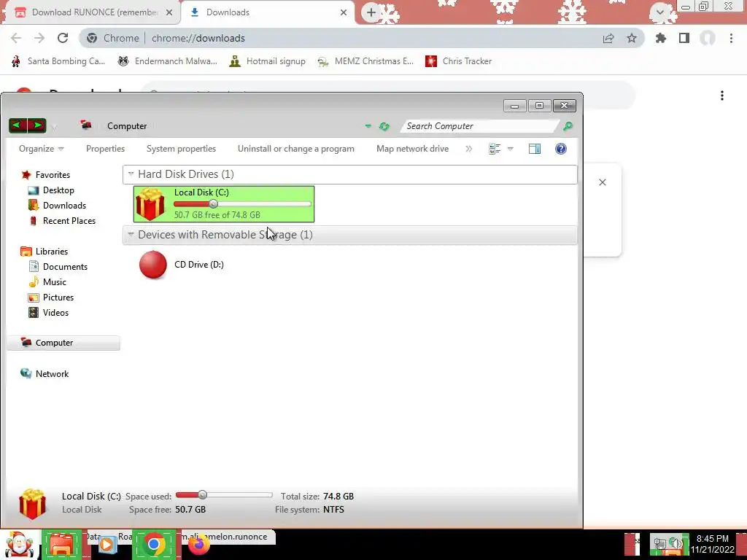The image size is (747, 560).
Task: Go back with Explorer green back arrow
Action: click(x=18, y=125)
